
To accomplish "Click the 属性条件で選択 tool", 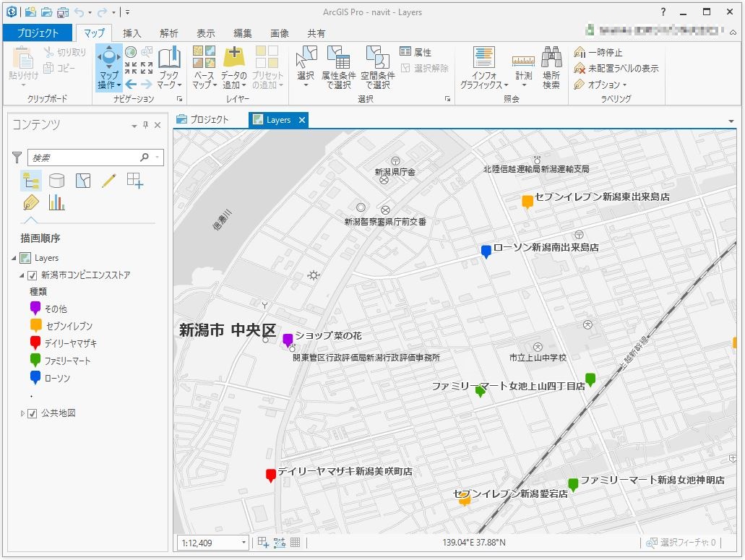I will coord(339,67).
